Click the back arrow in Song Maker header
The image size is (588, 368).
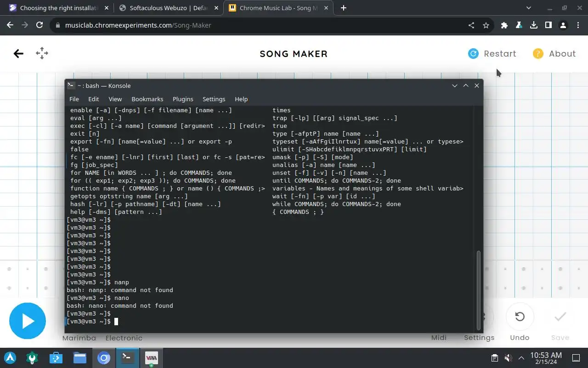18,54
